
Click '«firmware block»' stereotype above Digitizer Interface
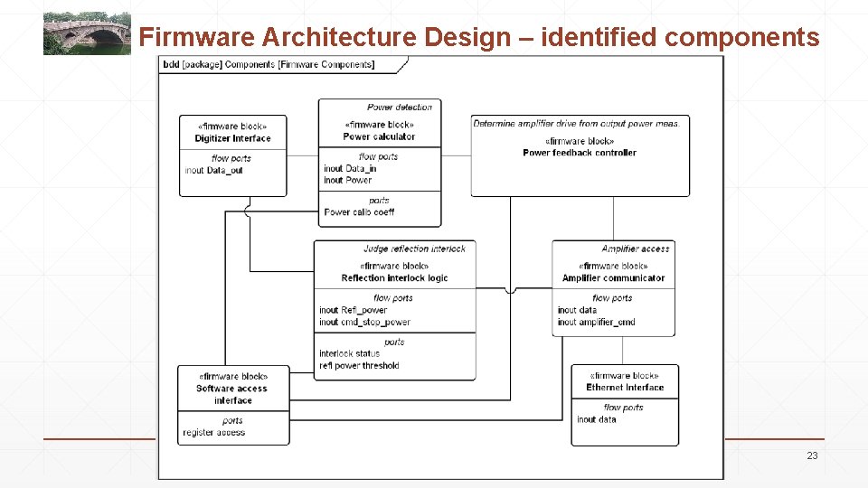[x=232, y=127]
